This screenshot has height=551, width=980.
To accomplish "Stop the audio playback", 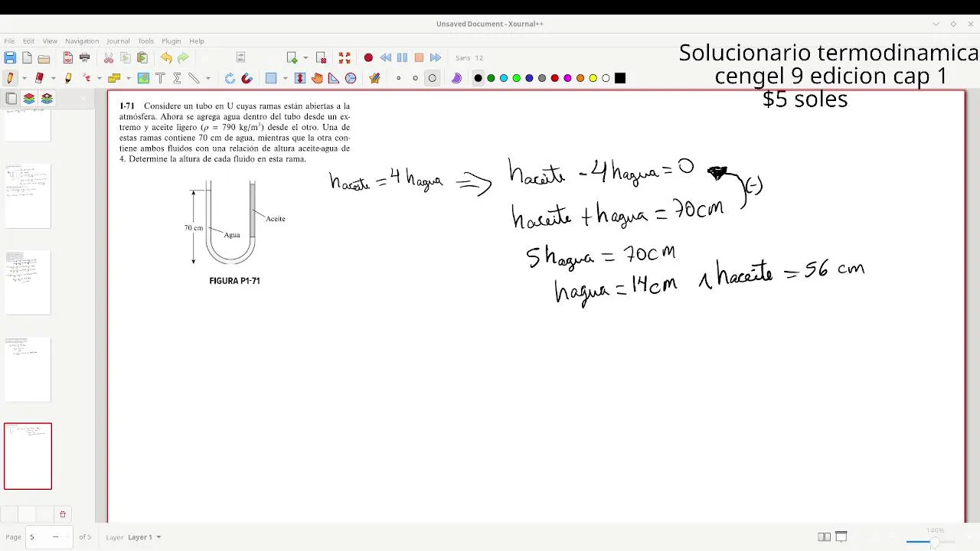I will click(419, 57).
